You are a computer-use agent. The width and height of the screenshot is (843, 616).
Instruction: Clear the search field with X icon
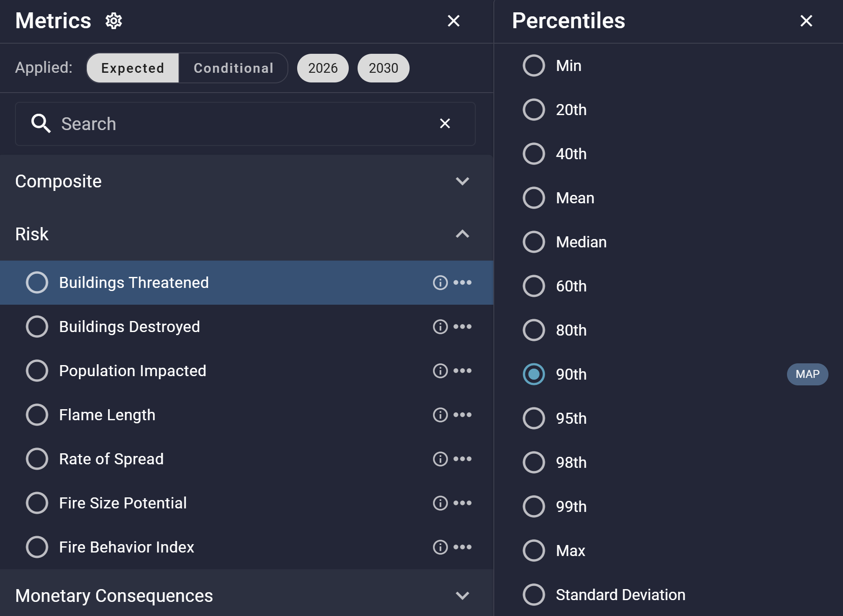(445, 123)
